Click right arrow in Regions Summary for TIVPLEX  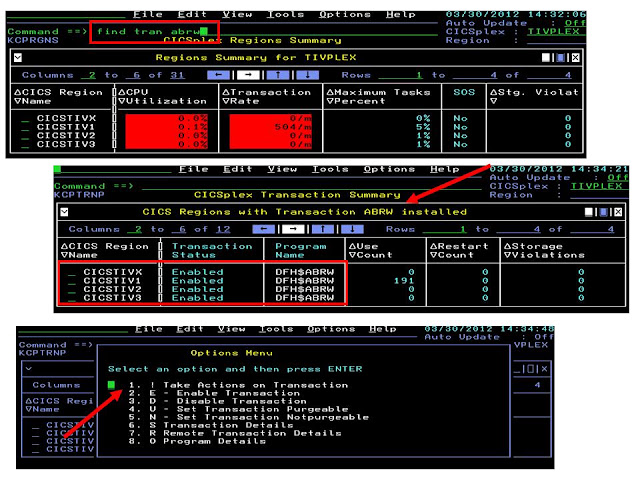pos(248,75)
